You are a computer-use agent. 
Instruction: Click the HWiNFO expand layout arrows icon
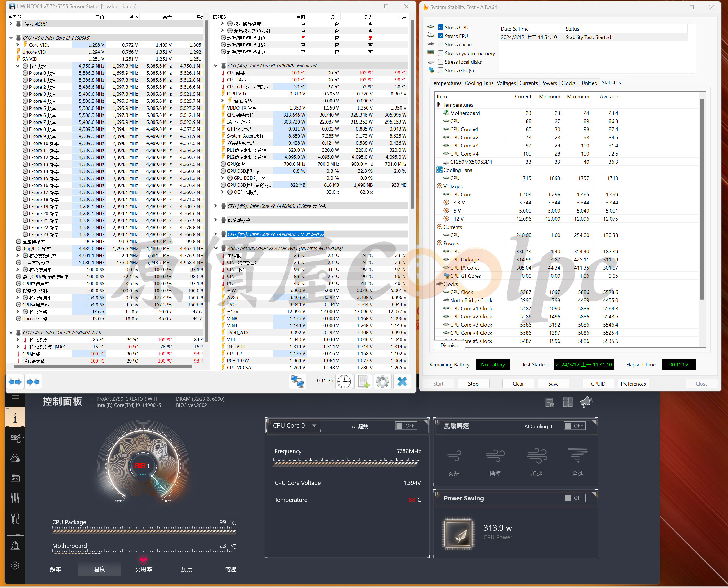coord(15,382)
